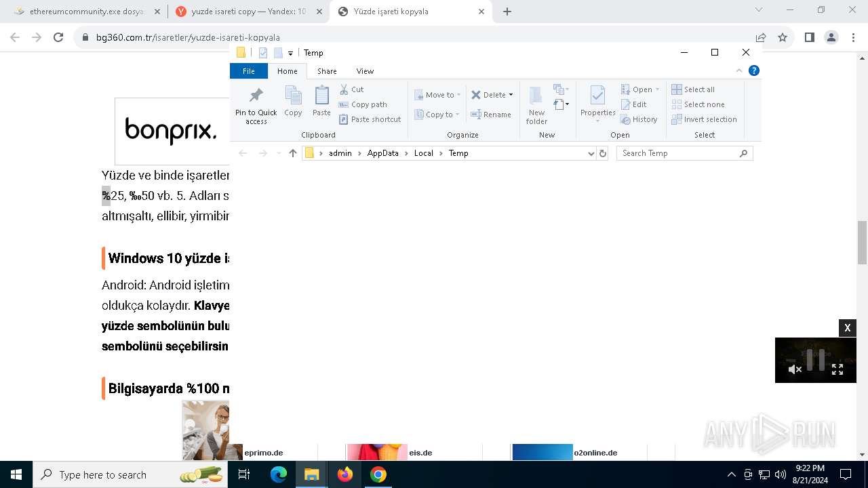Open the Move to dropdown

pos(437,95)
